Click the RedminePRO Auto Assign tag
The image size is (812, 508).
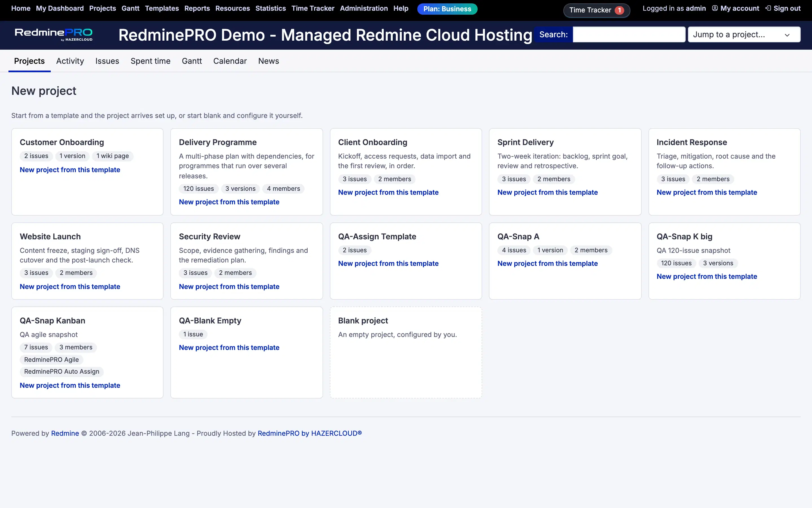click(x=62, y=372)
